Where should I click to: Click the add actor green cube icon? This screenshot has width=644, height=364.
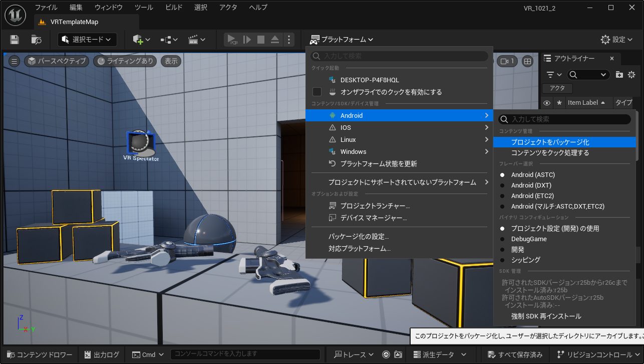138,39
